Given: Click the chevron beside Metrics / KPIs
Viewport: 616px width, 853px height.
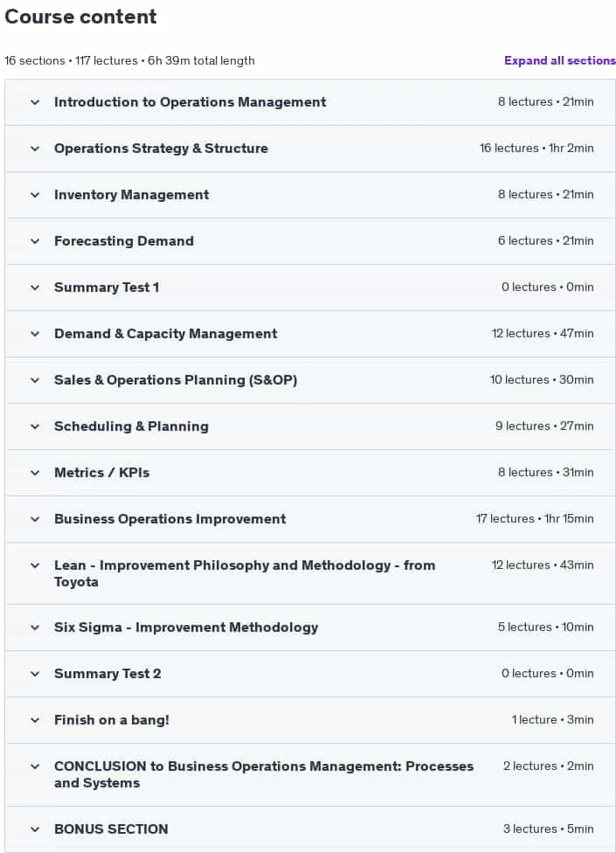Looking at the screenshot, I should pos(35,473).
